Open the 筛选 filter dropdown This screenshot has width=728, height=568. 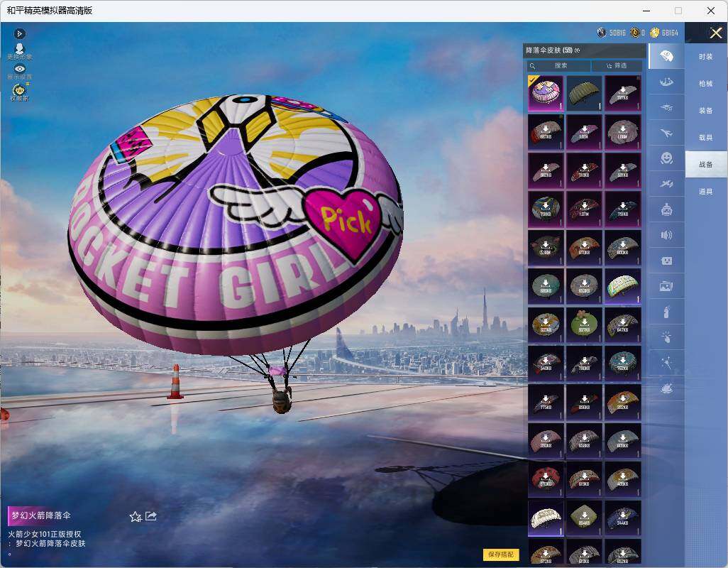[x=617, y=65]
